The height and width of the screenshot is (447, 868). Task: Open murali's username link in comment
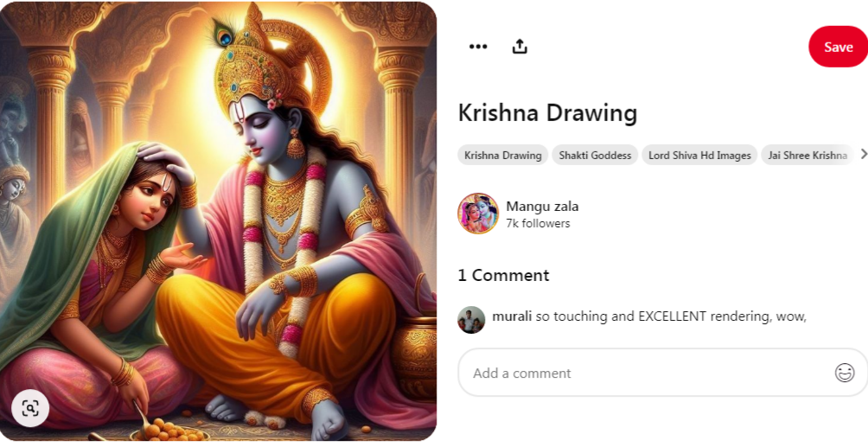tap(512, 316)
